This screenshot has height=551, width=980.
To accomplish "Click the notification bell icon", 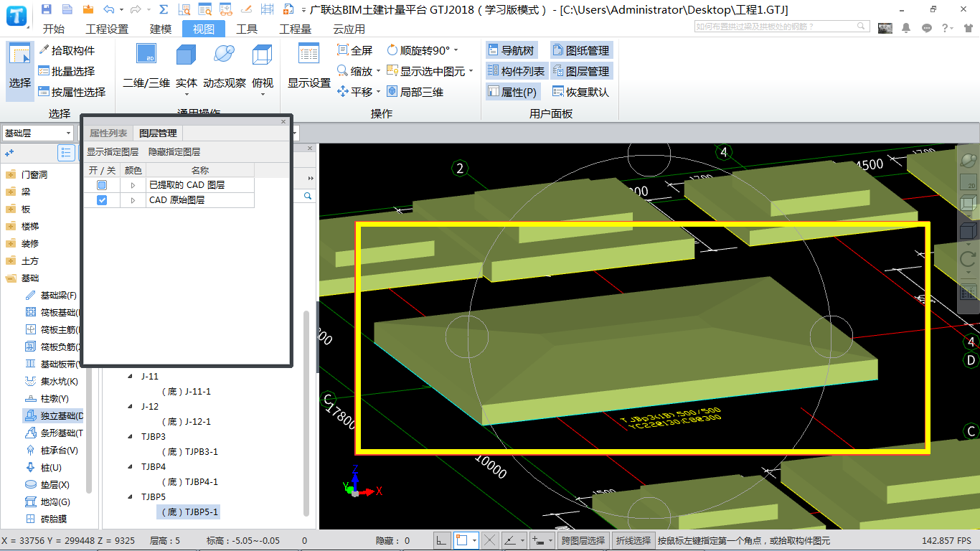I will (x=906, y=28).
